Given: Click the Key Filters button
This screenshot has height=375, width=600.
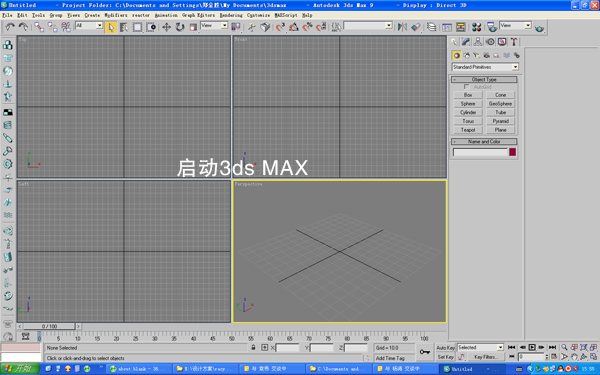Looking at the screenshot, I should tap(485, 357).
